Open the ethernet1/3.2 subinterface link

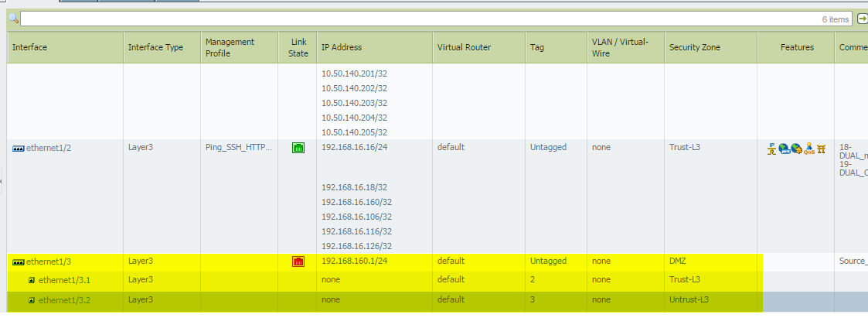click(x=64, y=300)
